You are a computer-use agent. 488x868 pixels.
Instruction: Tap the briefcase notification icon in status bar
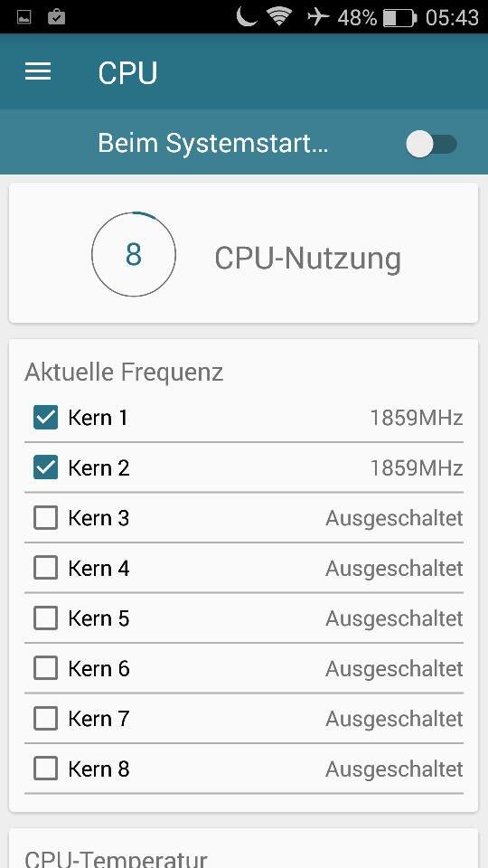click(56, 17)
